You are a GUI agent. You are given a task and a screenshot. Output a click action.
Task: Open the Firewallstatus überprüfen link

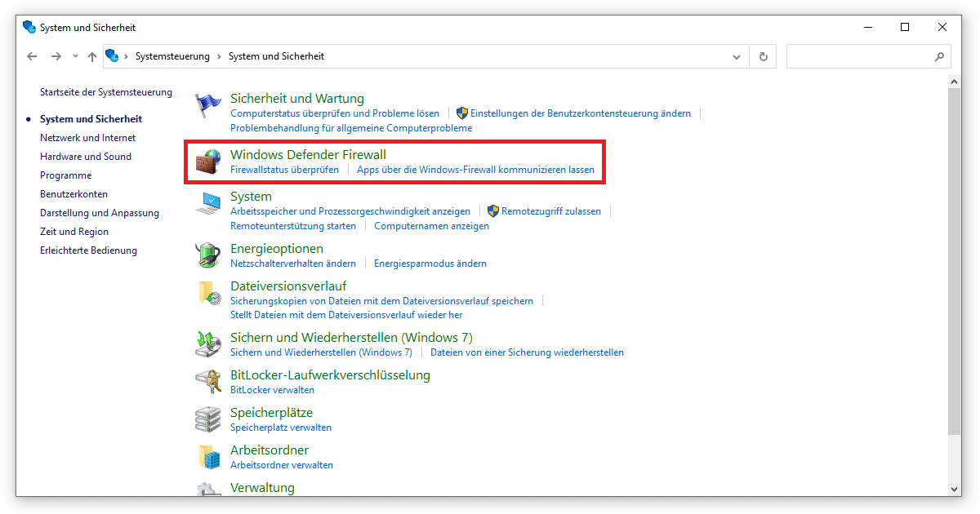(286, 170)
